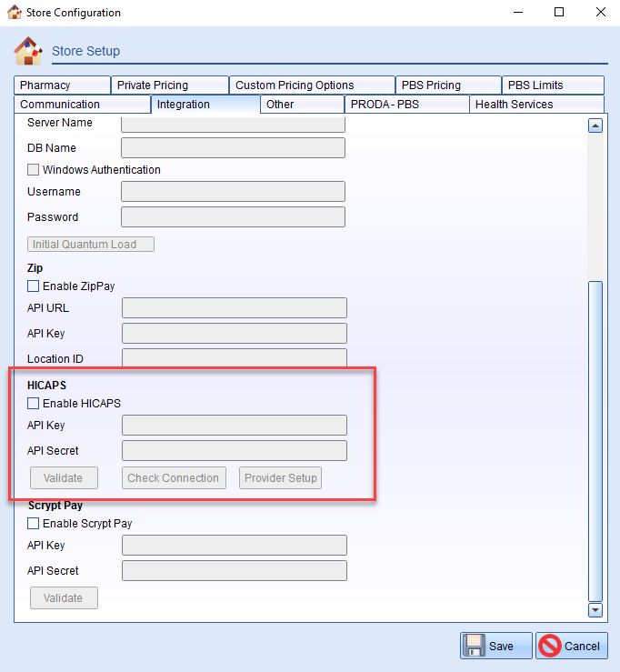Click the Scrypt Pay Validate button
Image resolution: width=620 pixels, height=672 pixels.
pos(64,597)
